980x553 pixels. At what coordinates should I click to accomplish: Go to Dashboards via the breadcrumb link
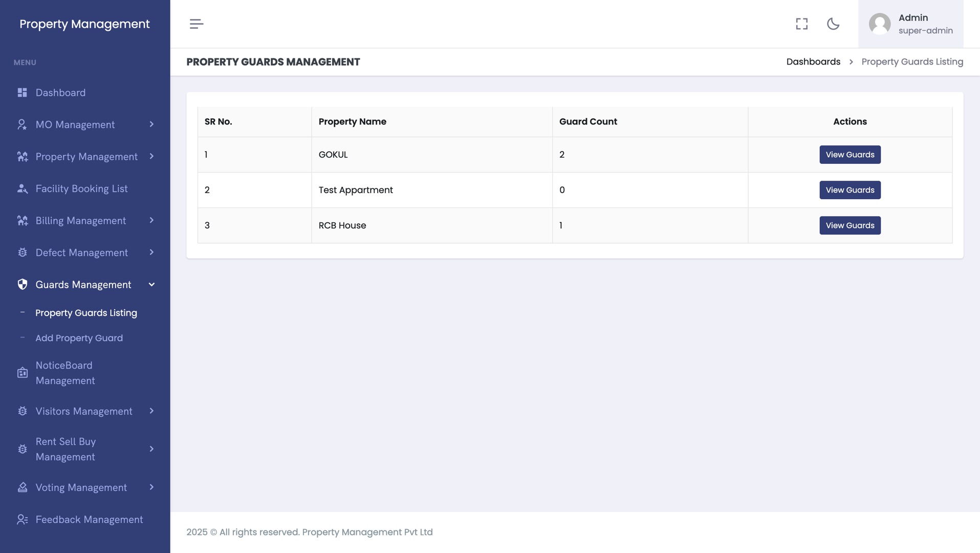click(x=813, y=62)
